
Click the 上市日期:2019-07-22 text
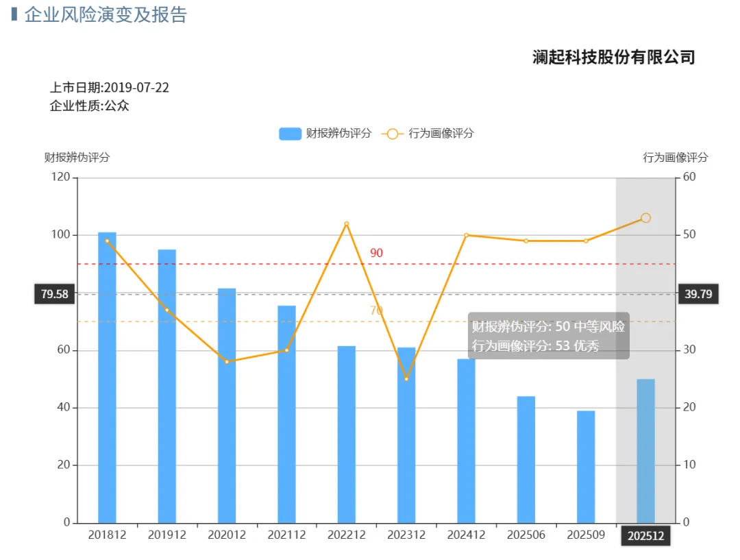coord(110,88)
